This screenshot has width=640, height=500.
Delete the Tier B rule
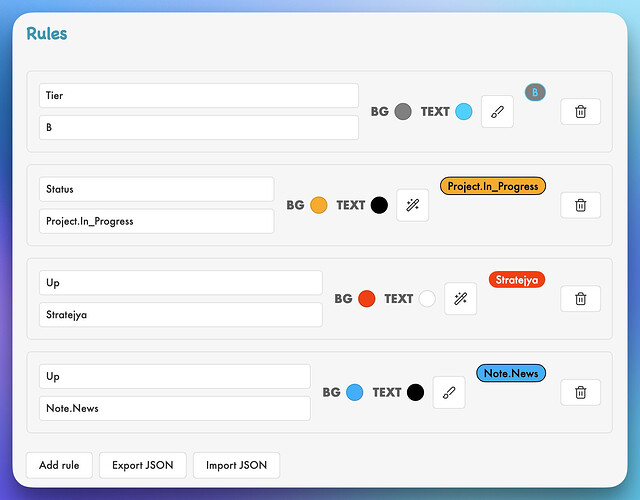point(580,112)
